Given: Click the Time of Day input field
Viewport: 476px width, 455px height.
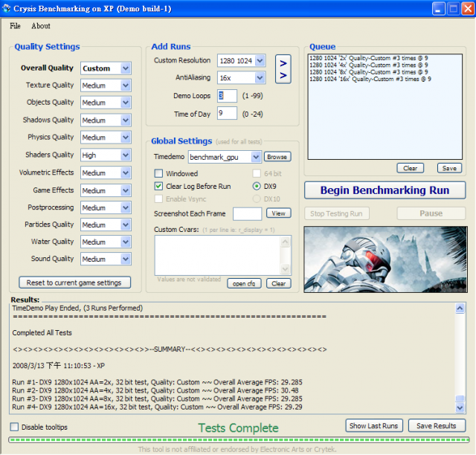Looking at the screenshot, I should [x=227, y=113].
